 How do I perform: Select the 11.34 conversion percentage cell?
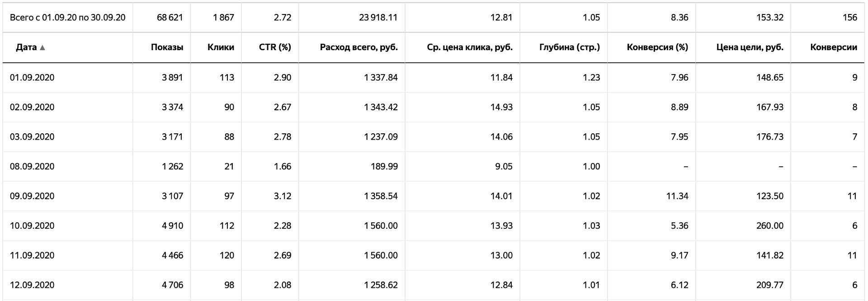(x=677, y=196)
